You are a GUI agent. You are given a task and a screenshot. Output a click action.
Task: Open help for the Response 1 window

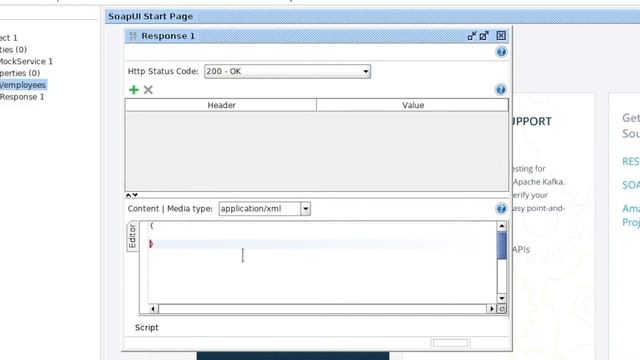tap(501, 52)
